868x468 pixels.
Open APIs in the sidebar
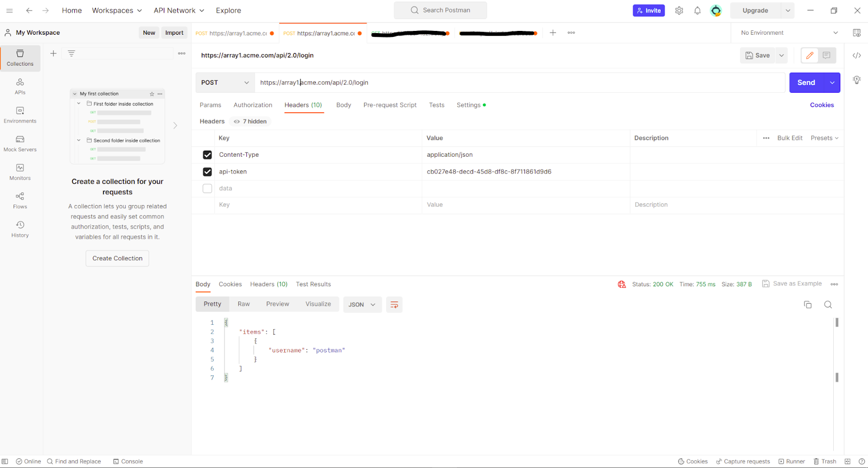pos(20,86)
